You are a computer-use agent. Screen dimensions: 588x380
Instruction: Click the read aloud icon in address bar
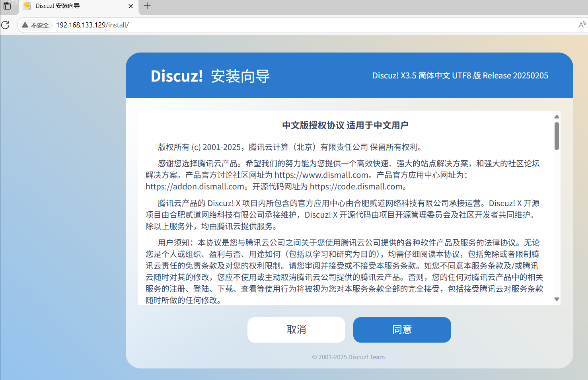(582, 25)
